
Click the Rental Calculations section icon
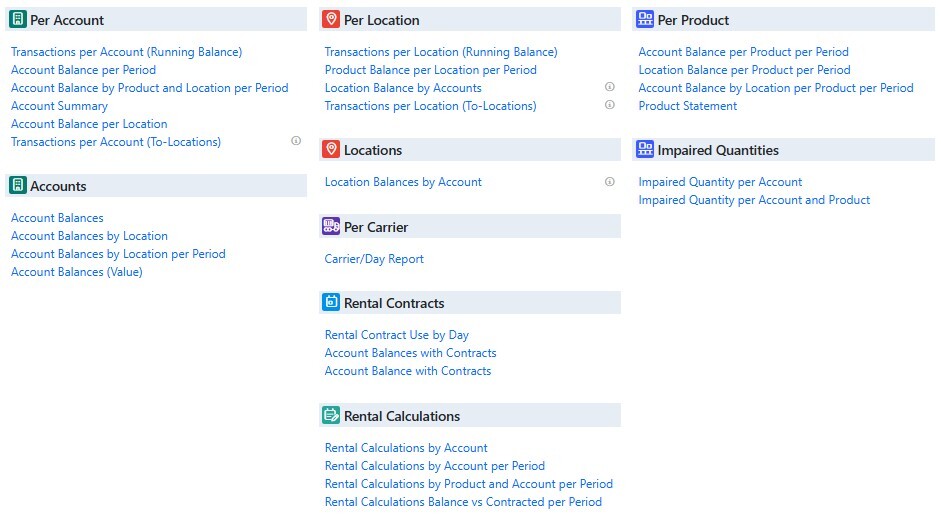[331, 415]
